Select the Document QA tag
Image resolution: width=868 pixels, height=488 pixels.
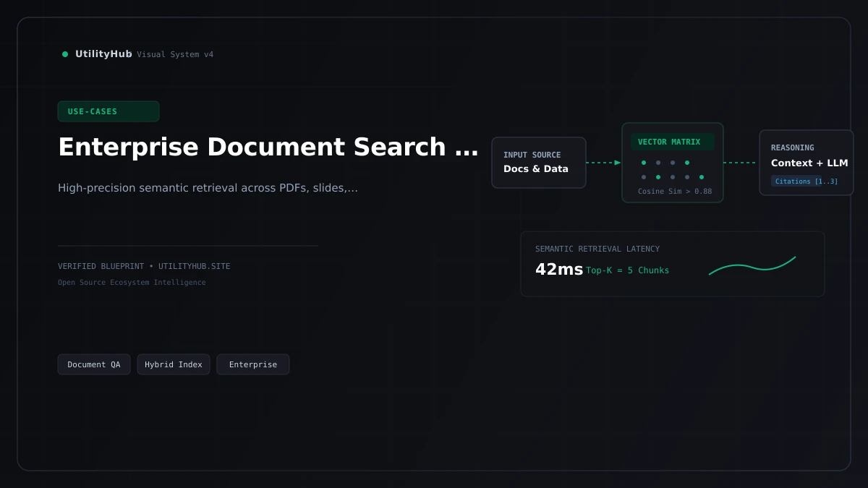[x=94, y=364]
